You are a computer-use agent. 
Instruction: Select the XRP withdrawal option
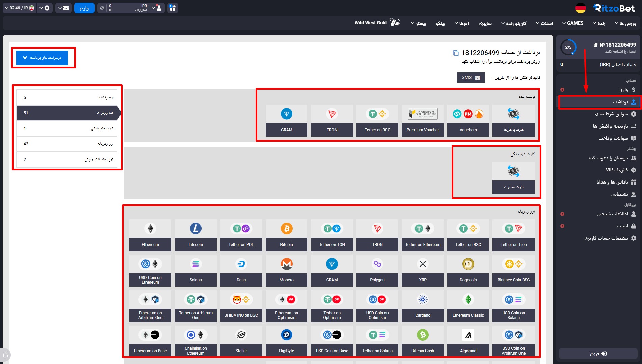click(423, 271)
